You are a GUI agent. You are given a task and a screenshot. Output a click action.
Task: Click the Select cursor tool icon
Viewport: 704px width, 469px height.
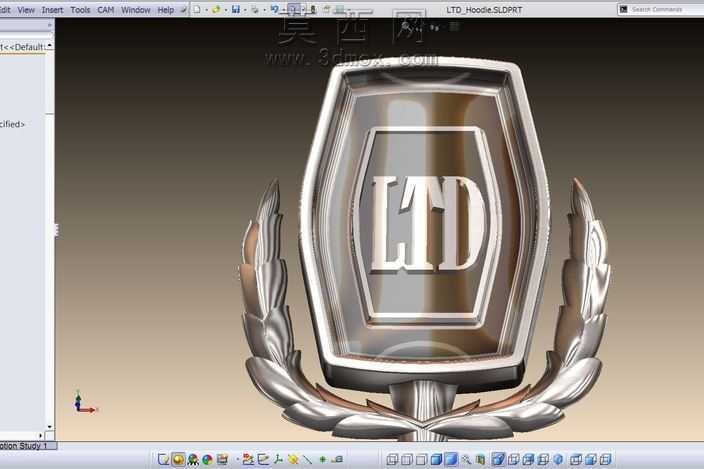294,9
